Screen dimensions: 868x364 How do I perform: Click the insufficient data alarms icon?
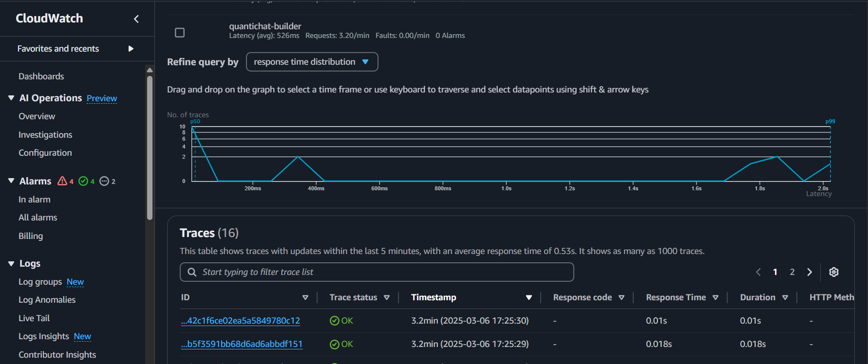(104, 181)
